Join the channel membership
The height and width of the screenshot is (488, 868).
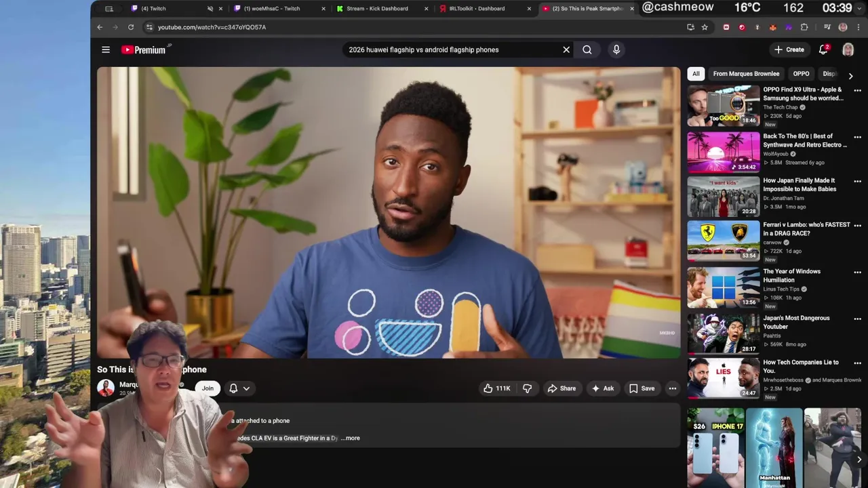(208, 388)
